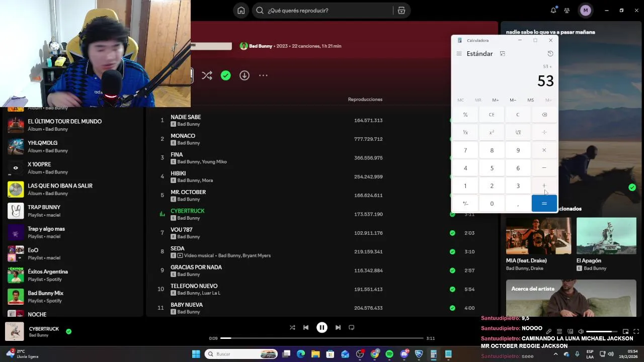This screenshot has height=362, width=644.
Task: Click the calculator backspace key
Action: (x=544, y=115)
